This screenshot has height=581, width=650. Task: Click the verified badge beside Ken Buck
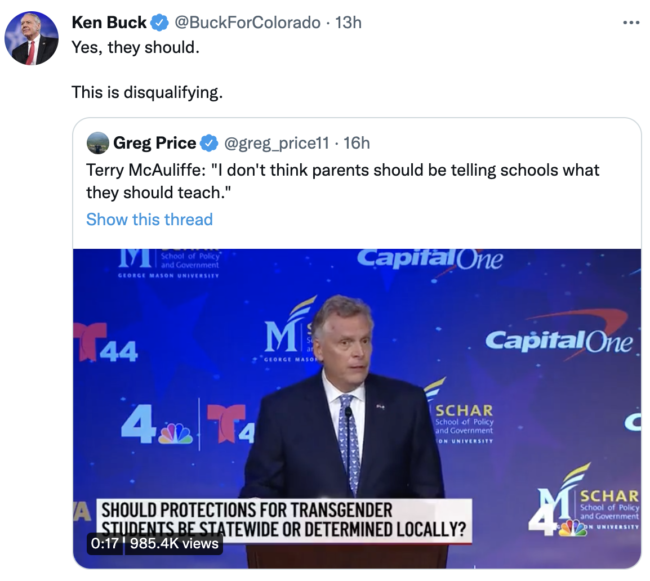pyautogui.click(x=159, y=22)
